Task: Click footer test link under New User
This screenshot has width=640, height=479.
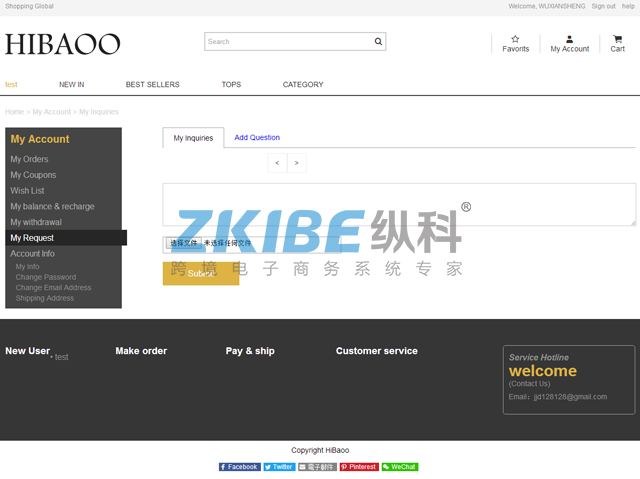Action: pos(62,357)
